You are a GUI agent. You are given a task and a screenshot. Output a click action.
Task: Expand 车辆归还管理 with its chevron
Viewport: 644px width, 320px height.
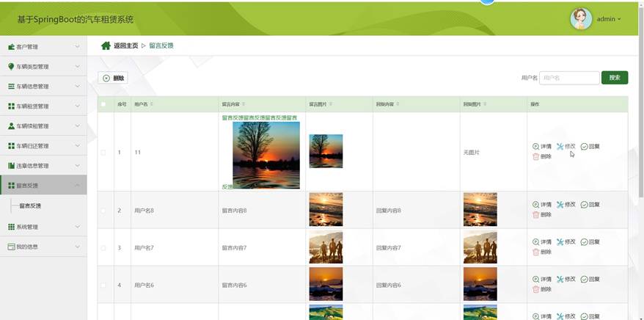point(77,146)
